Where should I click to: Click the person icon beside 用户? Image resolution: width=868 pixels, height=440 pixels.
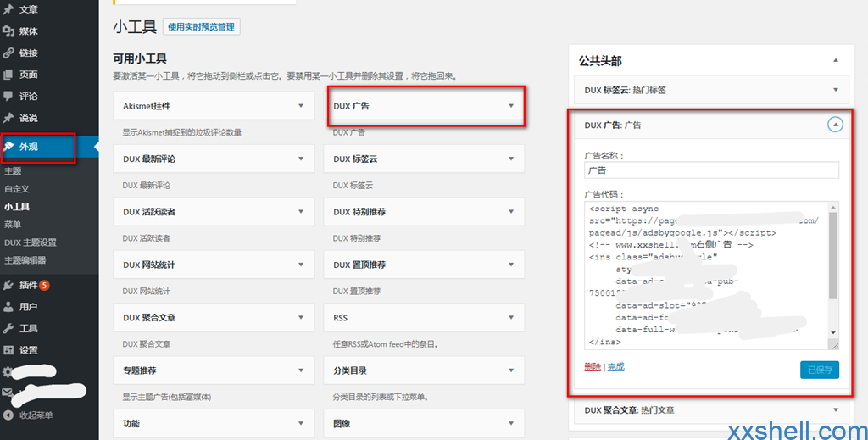click(x=8, y=307)
